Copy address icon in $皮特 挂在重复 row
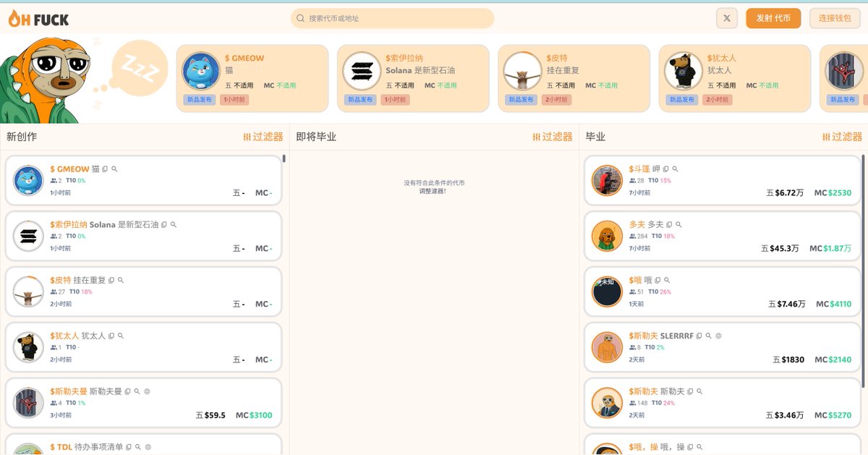 (111, 280)
